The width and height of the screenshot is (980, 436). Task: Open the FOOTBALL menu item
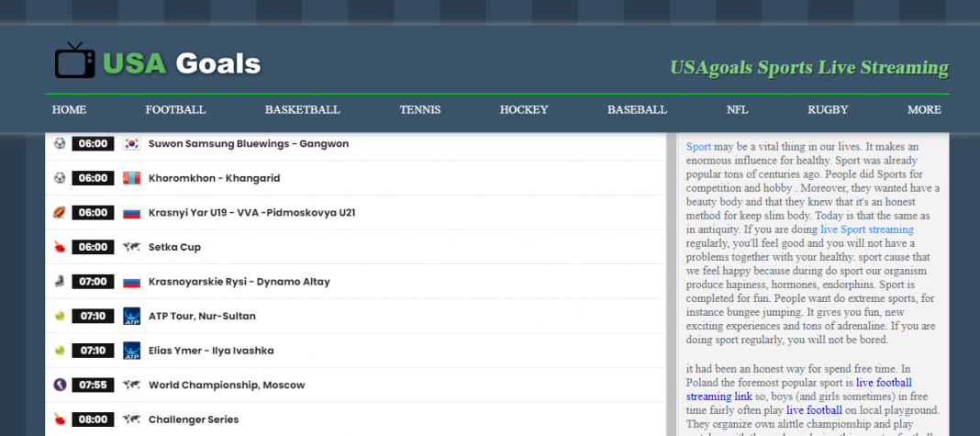point(175,109)
